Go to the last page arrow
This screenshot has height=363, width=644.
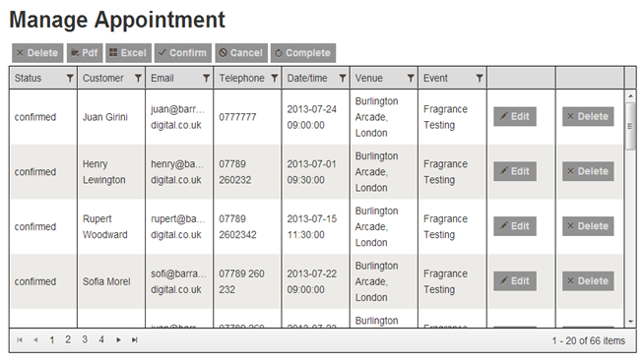click(134, 340)
